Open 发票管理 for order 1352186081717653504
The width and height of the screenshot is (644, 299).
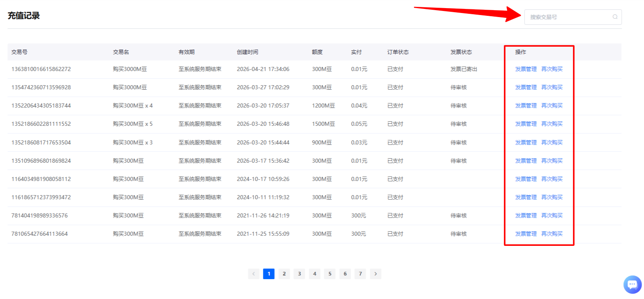[526, 142]
